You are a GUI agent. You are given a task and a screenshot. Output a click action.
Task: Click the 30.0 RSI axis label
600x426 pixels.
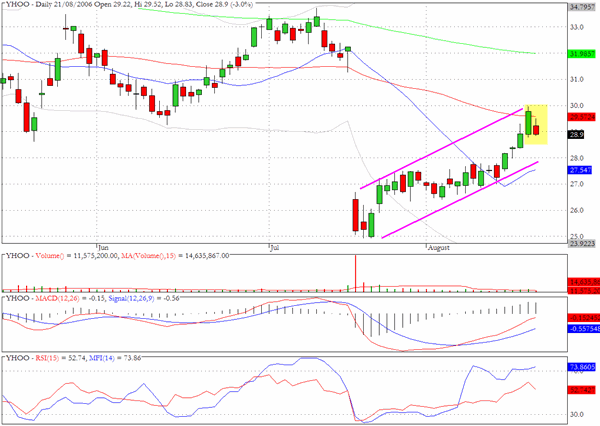577,414
